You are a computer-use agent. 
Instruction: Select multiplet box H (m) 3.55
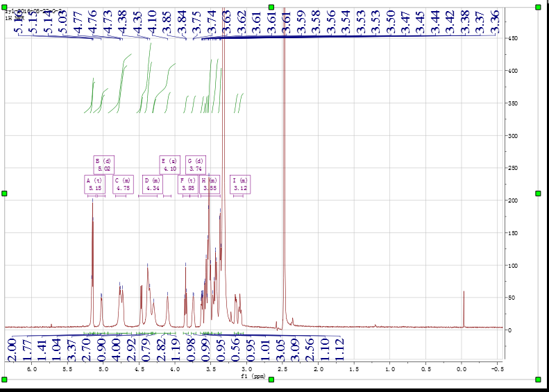coord(210,185)
